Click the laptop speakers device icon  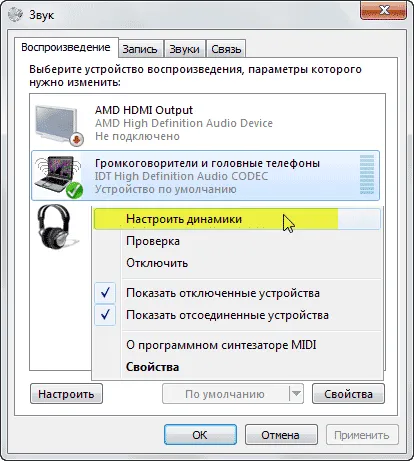[x=59, y=177]
